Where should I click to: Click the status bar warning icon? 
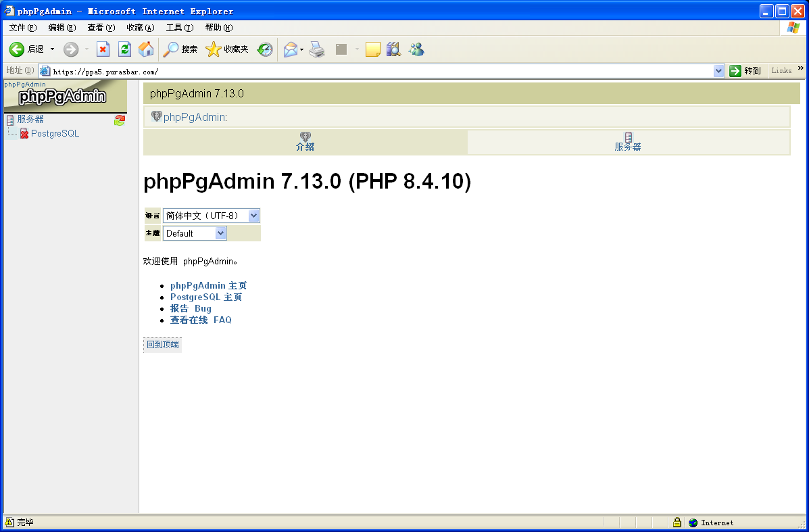[x=9, y=522]
